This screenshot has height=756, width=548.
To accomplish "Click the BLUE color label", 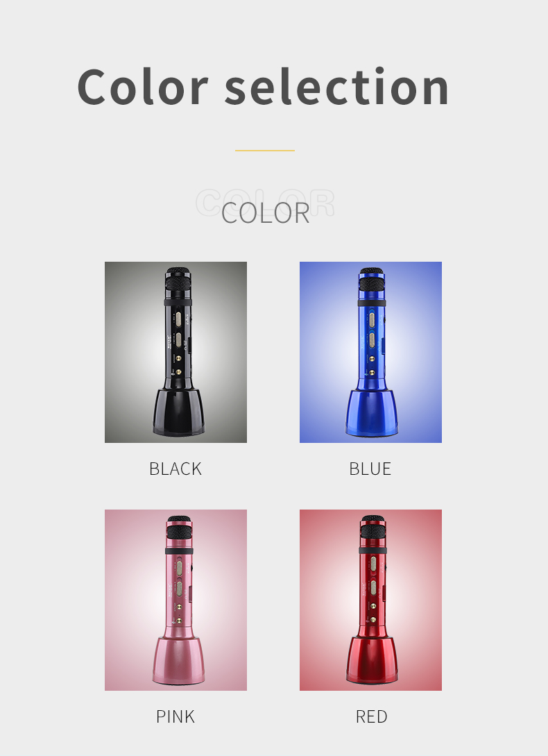I will [x=370, y=469].
